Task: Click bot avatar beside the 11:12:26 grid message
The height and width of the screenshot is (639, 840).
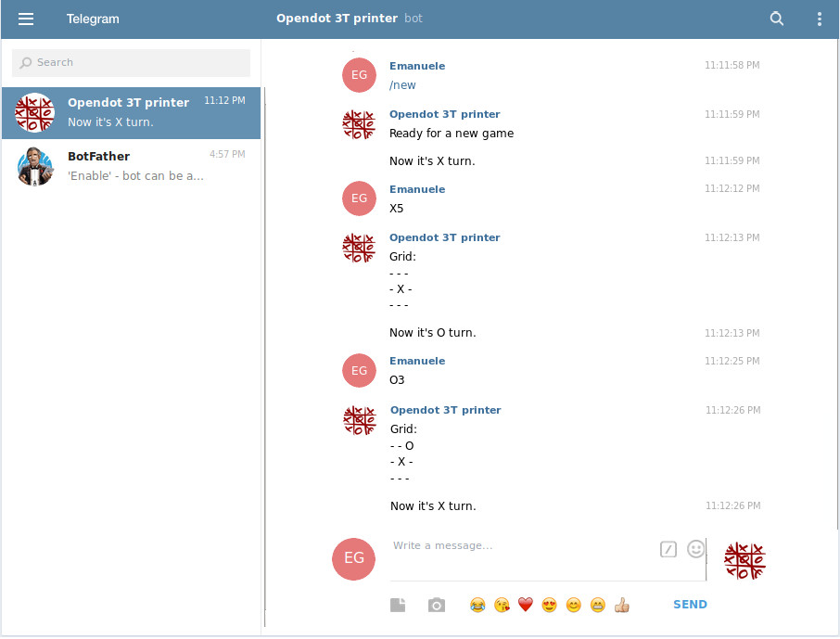Action: pyautogui.click(x=360, y=420)
